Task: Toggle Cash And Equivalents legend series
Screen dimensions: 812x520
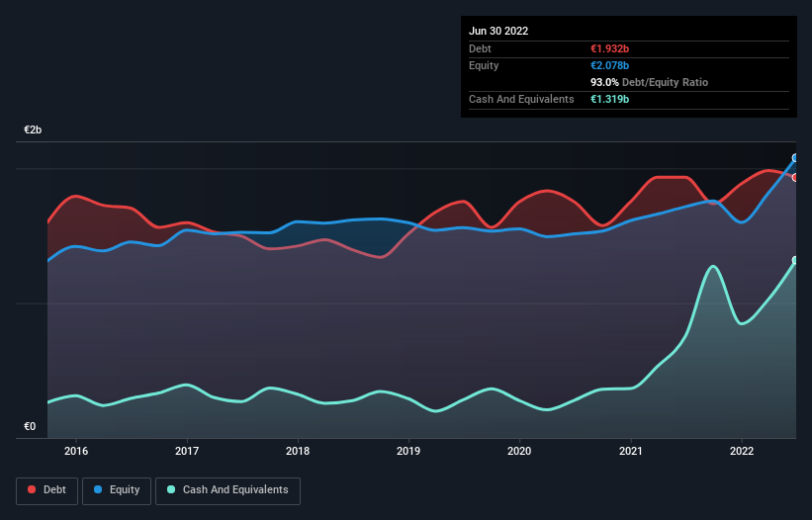Action: click(227, 489)
